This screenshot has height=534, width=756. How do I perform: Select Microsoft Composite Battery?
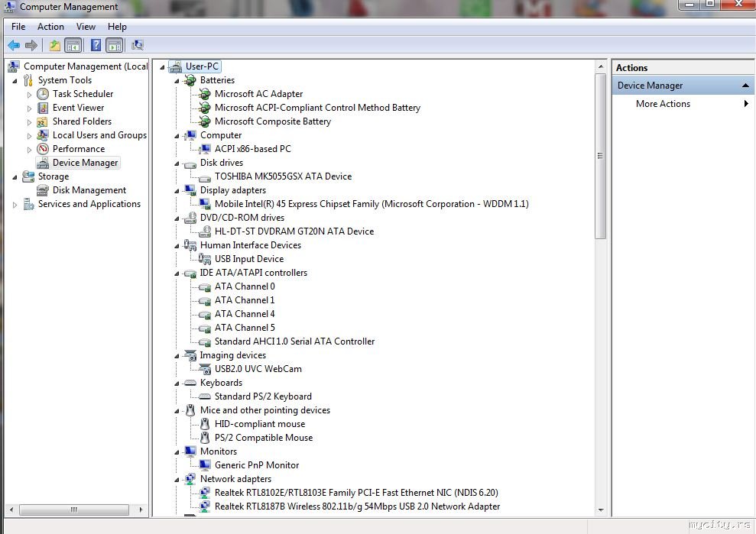tap(273, 121)
